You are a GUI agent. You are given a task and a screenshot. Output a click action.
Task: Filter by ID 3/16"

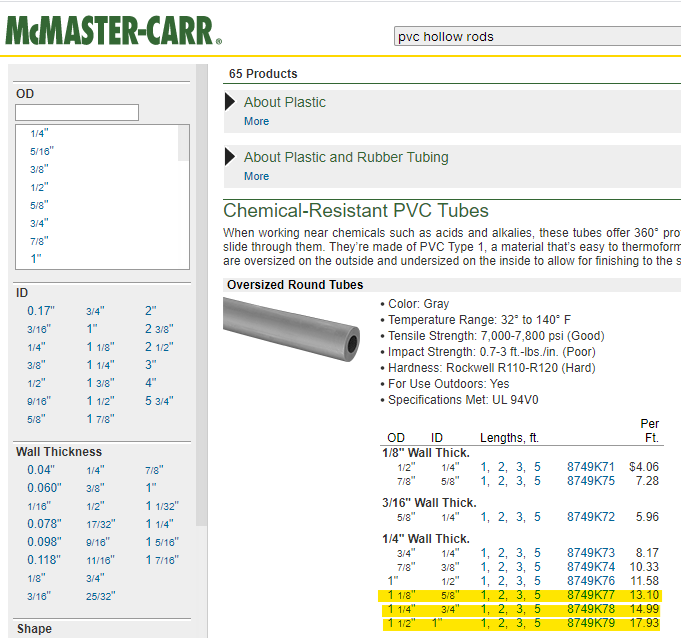point(39,329)
